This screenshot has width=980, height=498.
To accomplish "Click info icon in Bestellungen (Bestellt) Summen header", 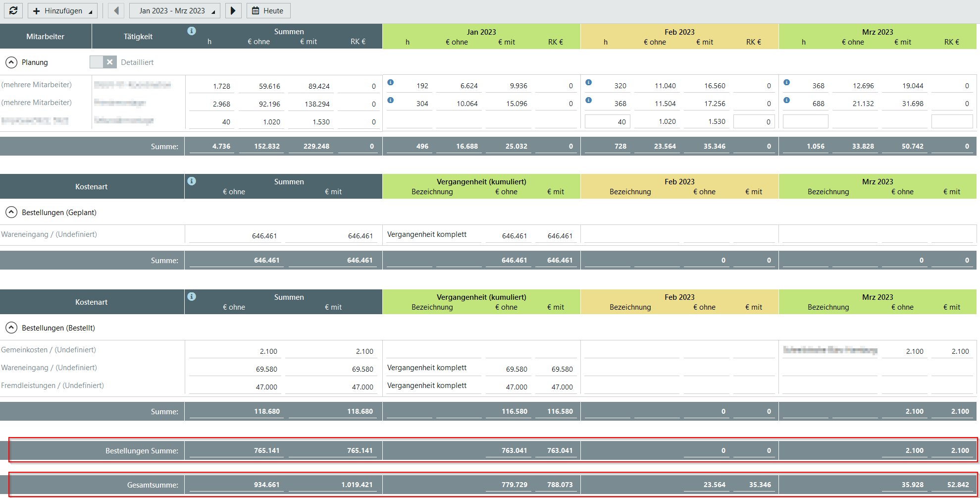I will [192, 297].
